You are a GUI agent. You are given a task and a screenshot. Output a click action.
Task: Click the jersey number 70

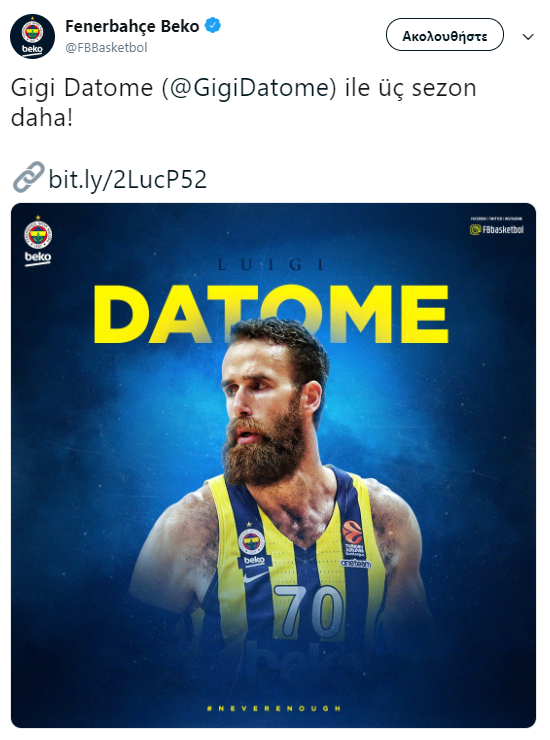tap(310, 611)
